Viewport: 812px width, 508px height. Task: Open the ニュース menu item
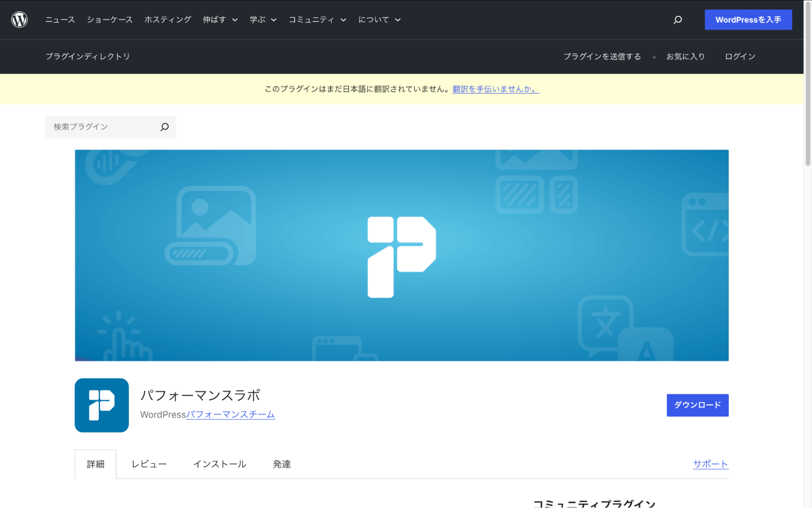(x=60, y=20)
